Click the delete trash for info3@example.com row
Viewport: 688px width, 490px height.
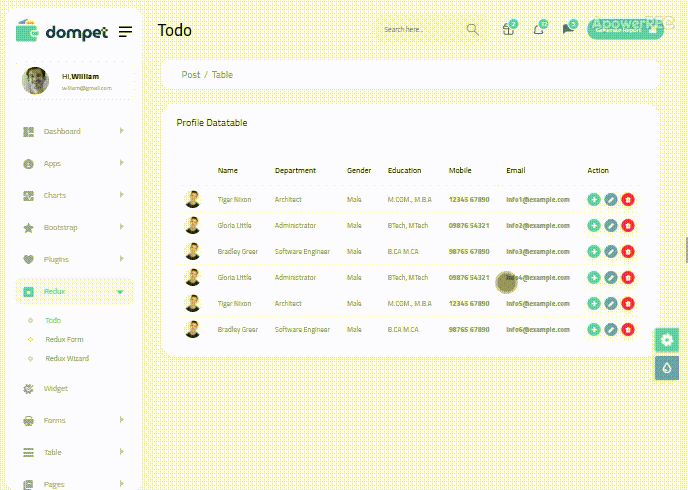tap(628, 251)
